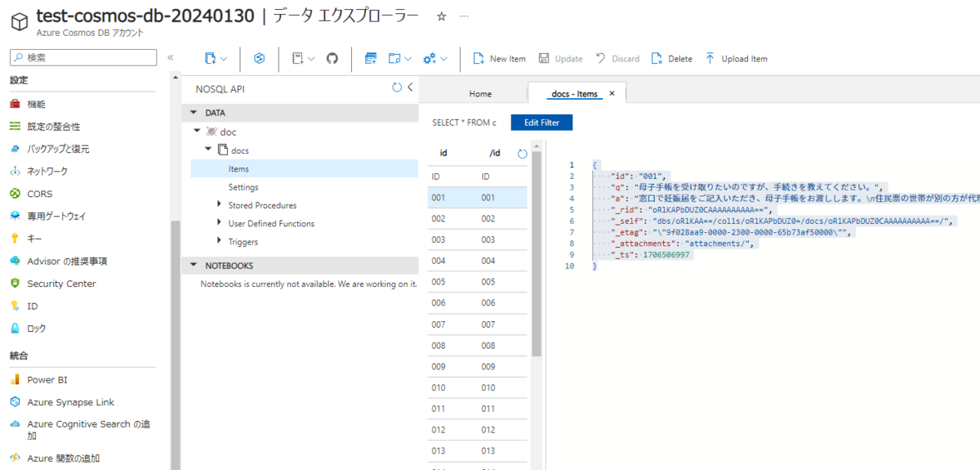Viewport: 980px width, 470px height.
Task: Collapse the NOTEBOOKS section
Action: coord(194,265)
